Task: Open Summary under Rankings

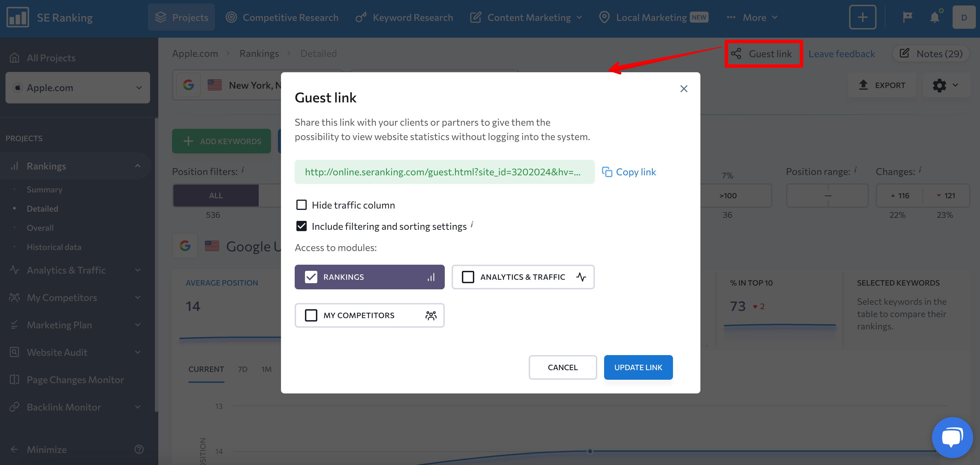Action: coord(45,189)
